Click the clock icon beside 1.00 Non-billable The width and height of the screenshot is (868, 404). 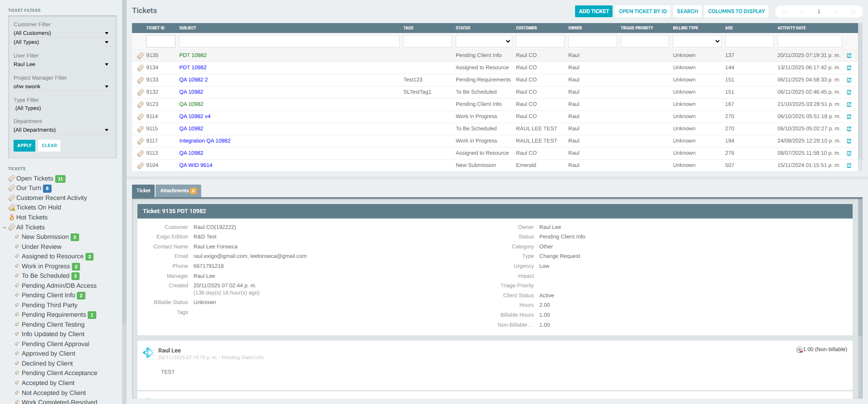(x=799, y=350)
